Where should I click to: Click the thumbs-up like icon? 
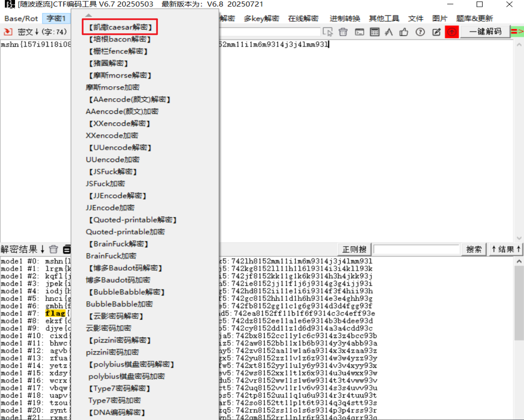(x=404, y=32)
